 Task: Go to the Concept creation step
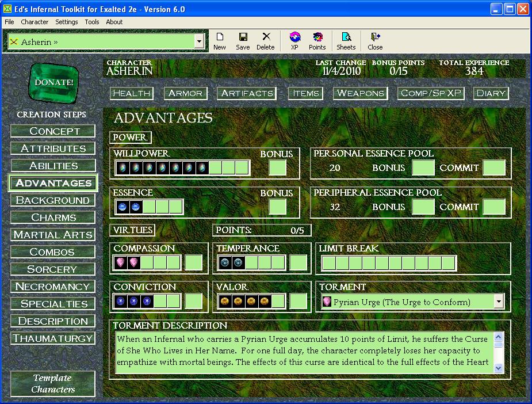coord(53,131)
